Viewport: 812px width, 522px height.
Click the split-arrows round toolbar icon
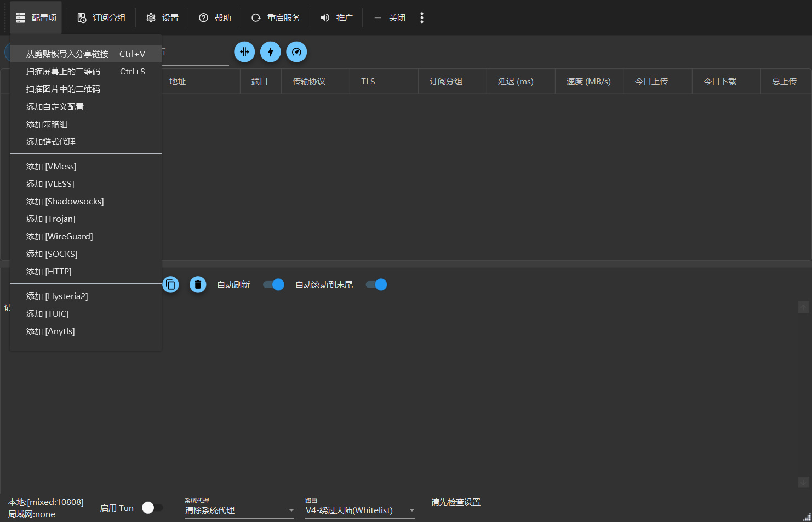click(x=244, y=52)
